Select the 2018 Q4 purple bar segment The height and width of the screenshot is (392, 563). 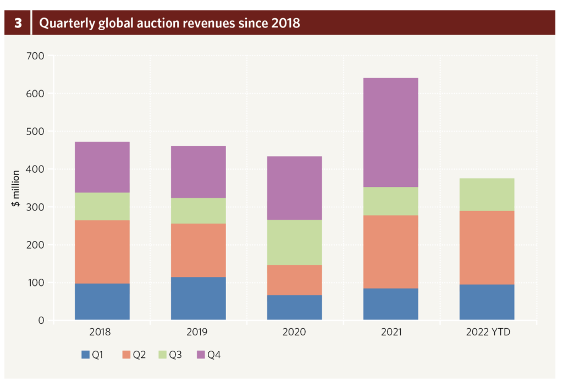point(102,167)
